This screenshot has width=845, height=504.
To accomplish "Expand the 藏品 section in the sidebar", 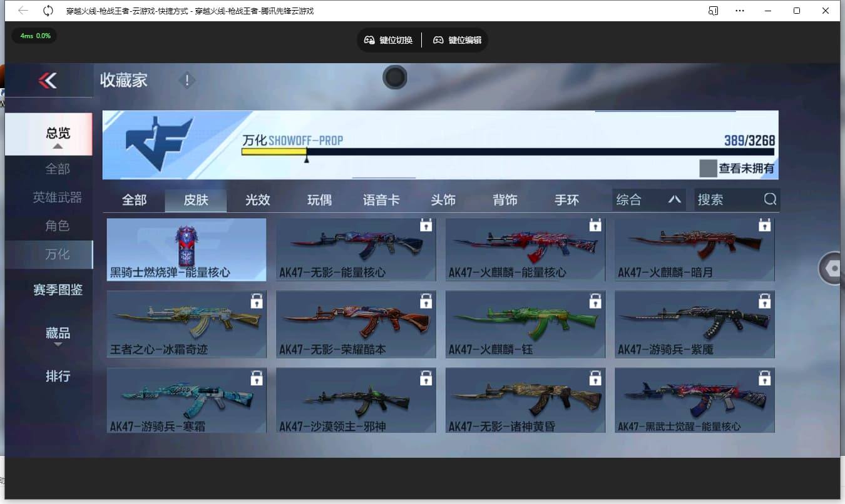I will 57,333.
